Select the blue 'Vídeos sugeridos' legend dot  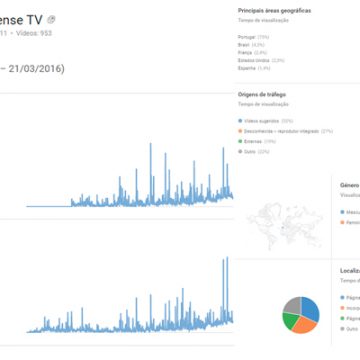click(240, 121)
